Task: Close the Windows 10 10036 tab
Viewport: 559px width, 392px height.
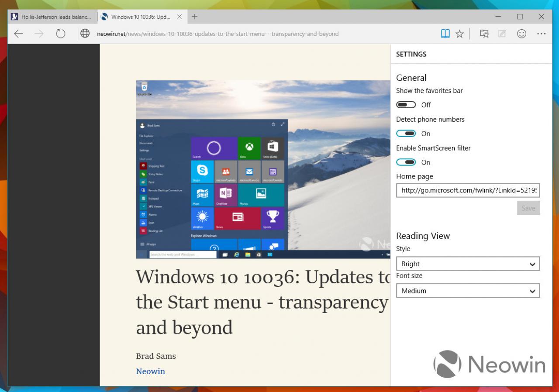Action: (179, 17)
